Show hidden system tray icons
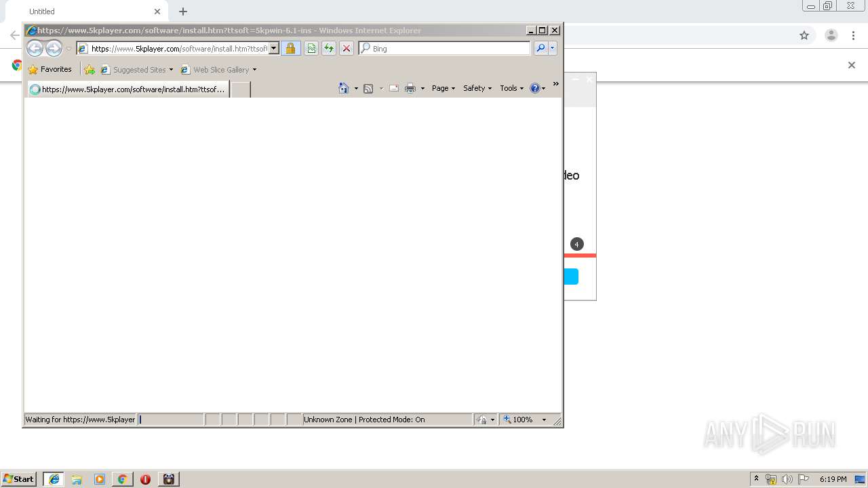Viewport: 868px width, 488px height. 756,479
